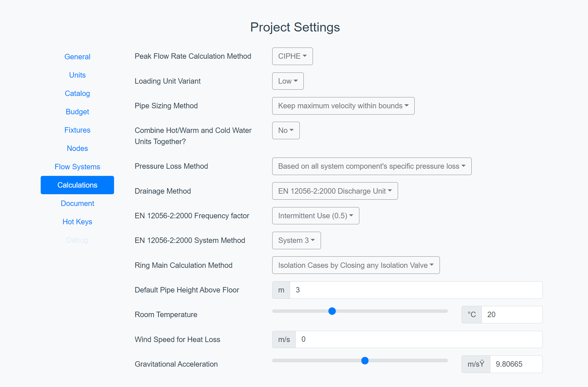588x387 pixels.
Task: Switch to the Hot Keys section
Action: (x=77, y=222)
